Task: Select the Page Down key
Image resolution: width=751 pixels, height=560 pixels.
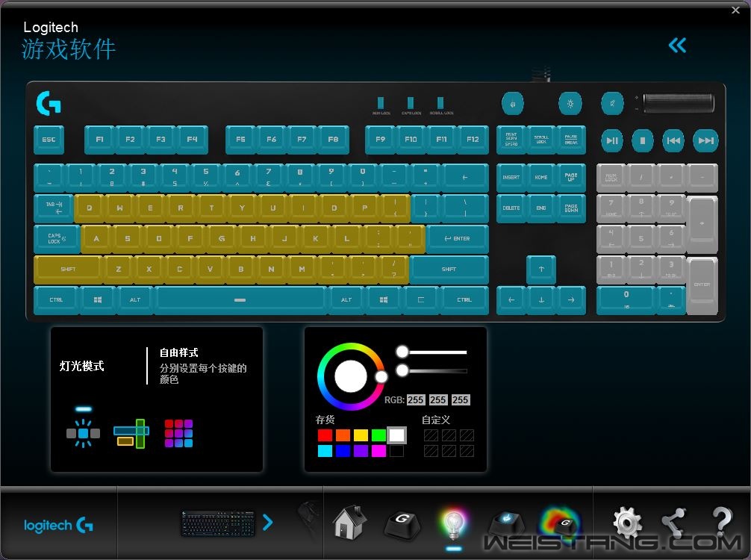Action: click(x=571, y=208)
